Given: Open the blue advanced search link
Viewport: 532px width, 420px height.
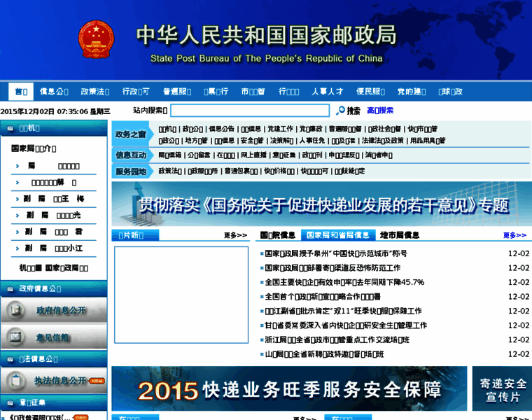Looking at the screenshot, I should point(380,111).
